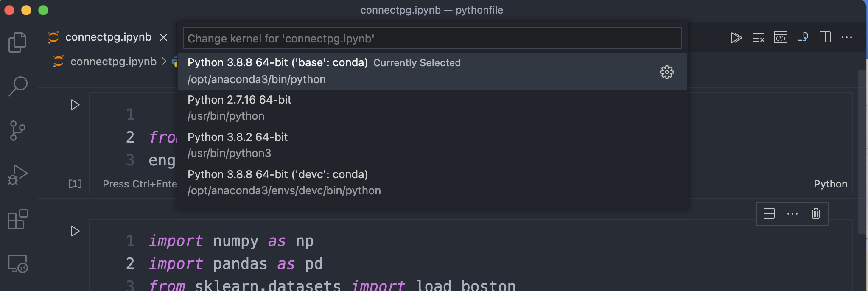
Task: Click 'import numpy as np' code line
Action: [x=231, y=241]
